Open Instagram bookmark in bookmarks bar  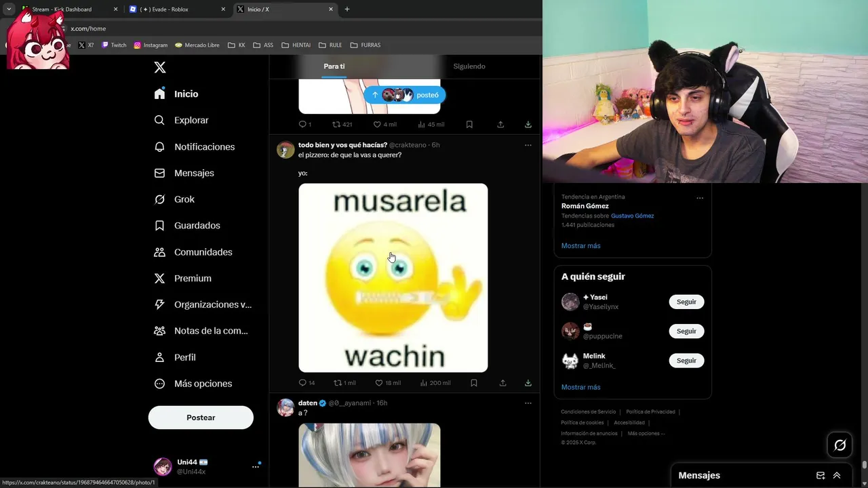click(x=151, y=45)
